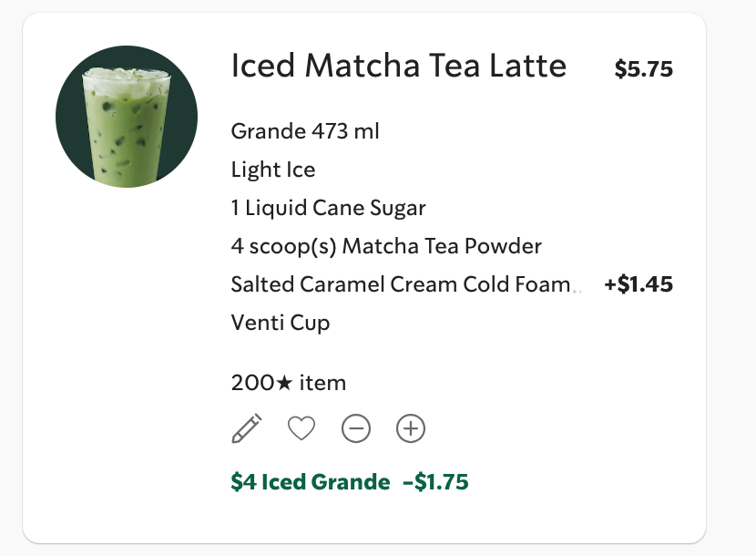This screenshot has width=756, height=556.
Task: Click the pencil edit icon
Action: point(247,428)
